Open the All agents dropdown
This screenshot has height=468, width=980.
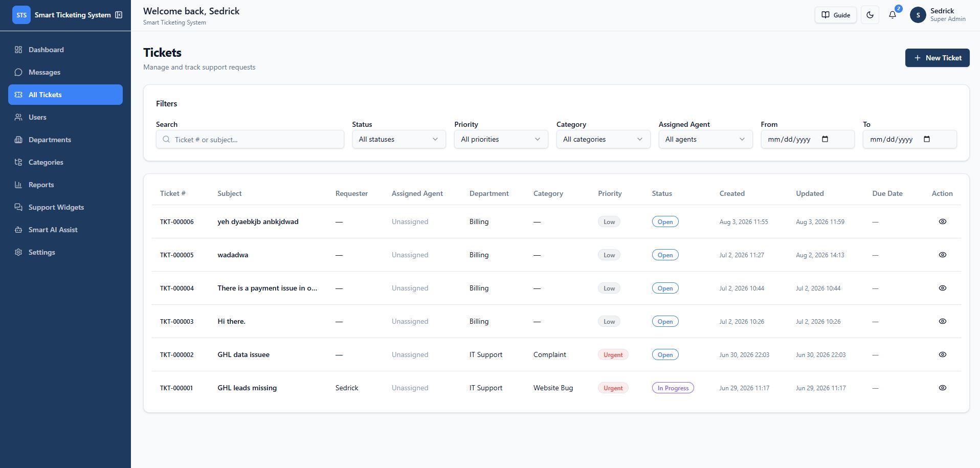(705, 139)
